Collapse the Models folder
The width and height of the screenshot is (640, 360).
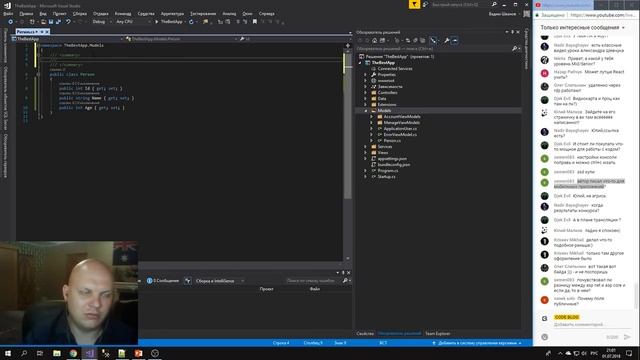point(365,111)
